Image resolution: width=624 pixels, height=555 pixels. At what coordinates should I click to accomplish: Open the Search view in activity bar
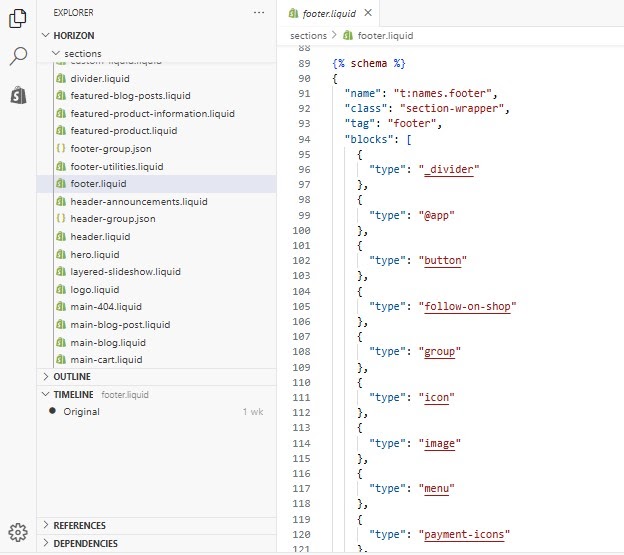coord(18,56)
